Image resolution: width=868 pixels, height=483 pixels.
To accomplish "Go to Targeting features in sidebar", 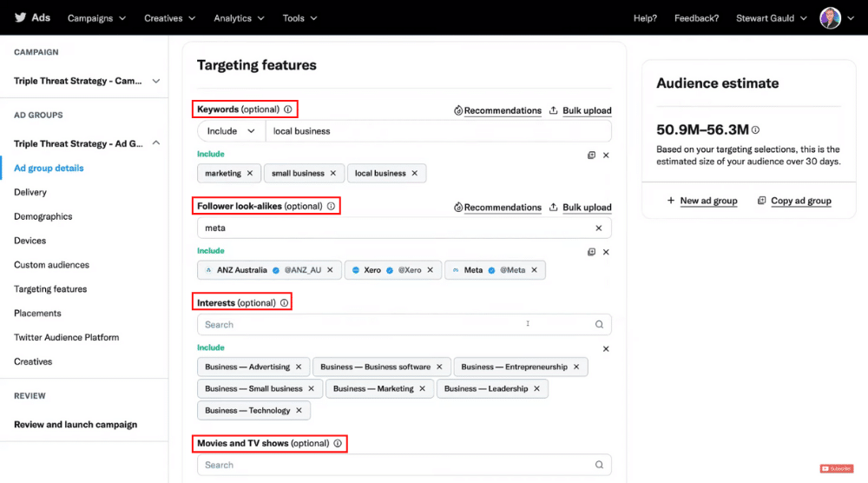I will click(x=50, y=289).
